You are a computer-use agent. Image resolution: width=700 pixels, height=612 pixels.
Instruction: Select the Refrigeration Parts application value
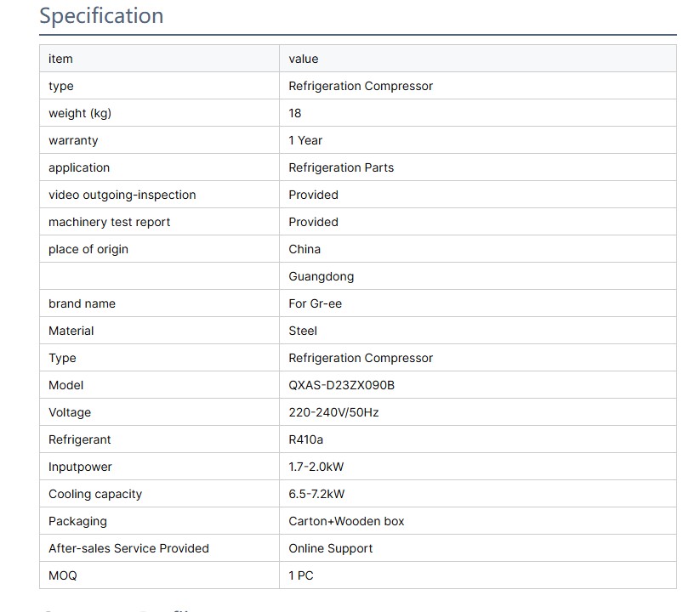click(x=341, y=167)
